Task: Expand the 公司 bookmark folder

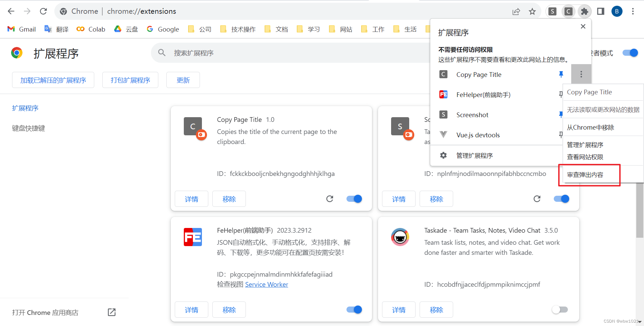Action: click(200, 29)
